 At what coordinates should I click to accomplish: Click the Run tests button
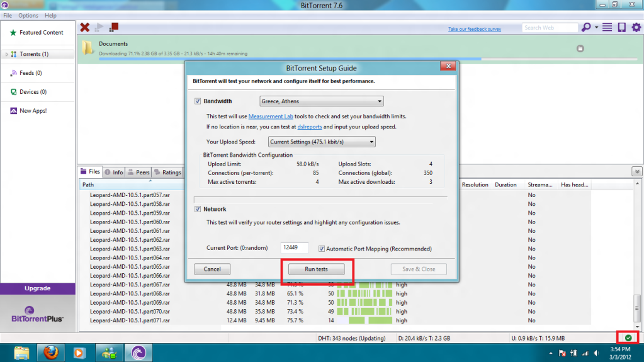(316, 269)
